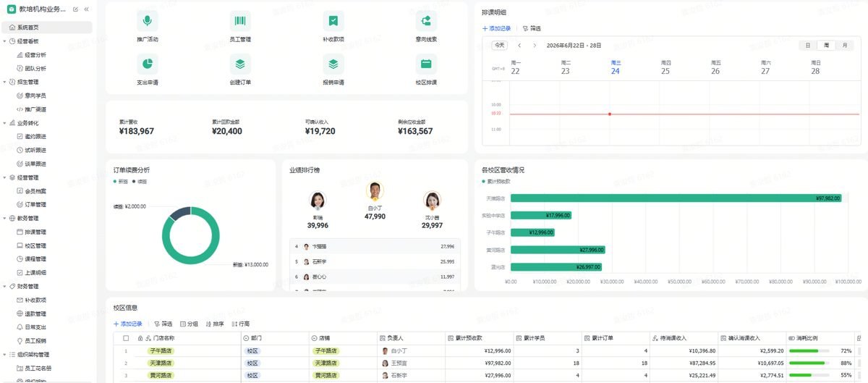Open the 意向线索 shortcut icon

[x=426, y=21]
